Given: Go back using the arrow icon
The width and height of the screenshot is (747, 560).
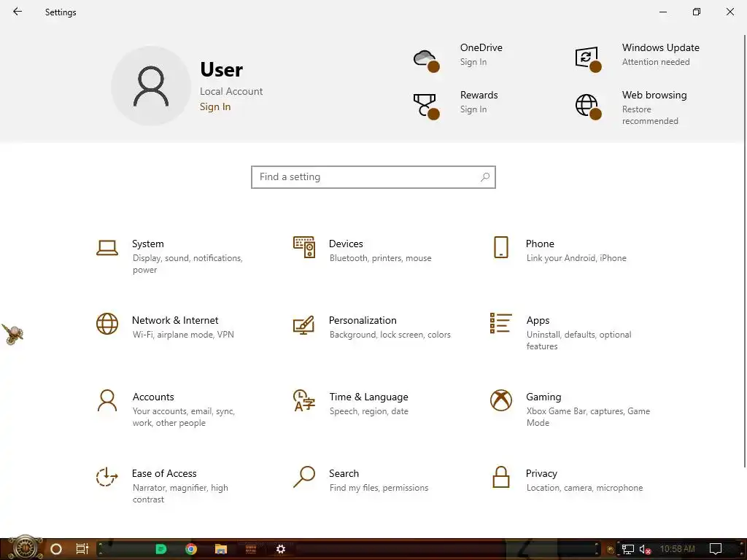Looking at the screenshot, I should tap(18, 12).
